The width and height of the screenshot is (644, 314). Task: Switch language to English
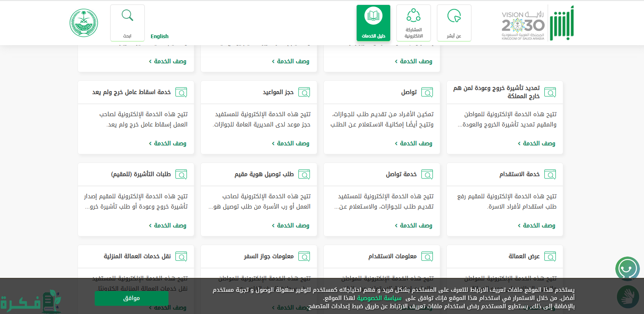(x=159, y=36)
